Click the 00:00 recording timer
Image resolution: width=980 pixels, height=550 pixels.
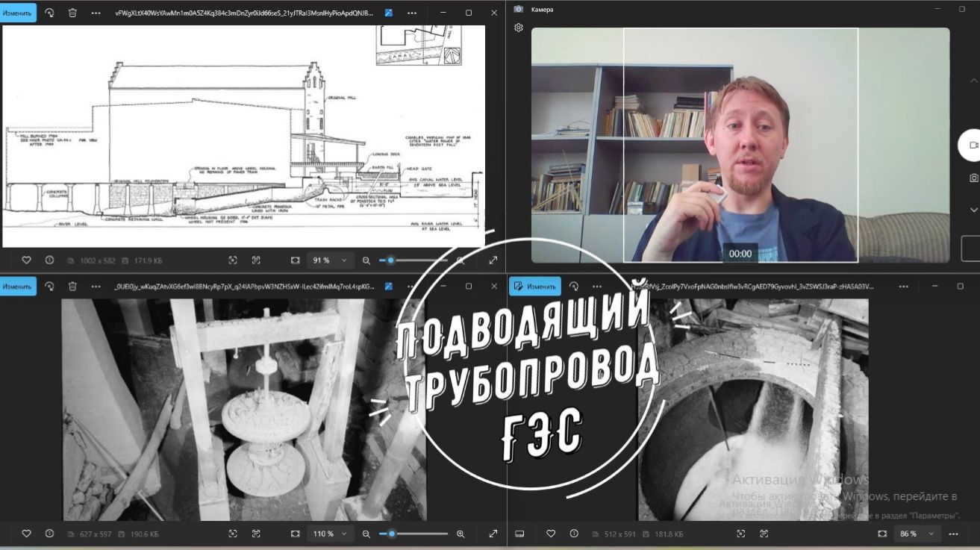tap(740, 254)
